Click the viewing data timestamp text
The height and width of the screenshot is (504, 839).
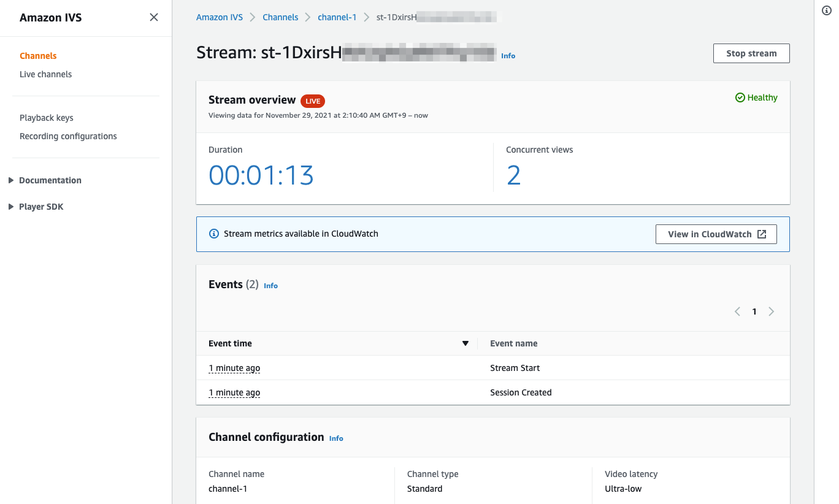318,115
